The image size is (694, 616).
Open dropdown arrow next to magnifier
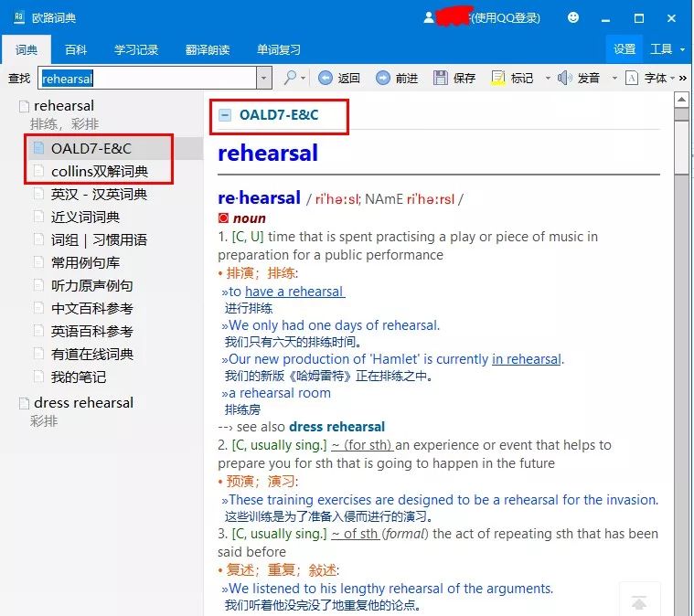click(304, 79)
